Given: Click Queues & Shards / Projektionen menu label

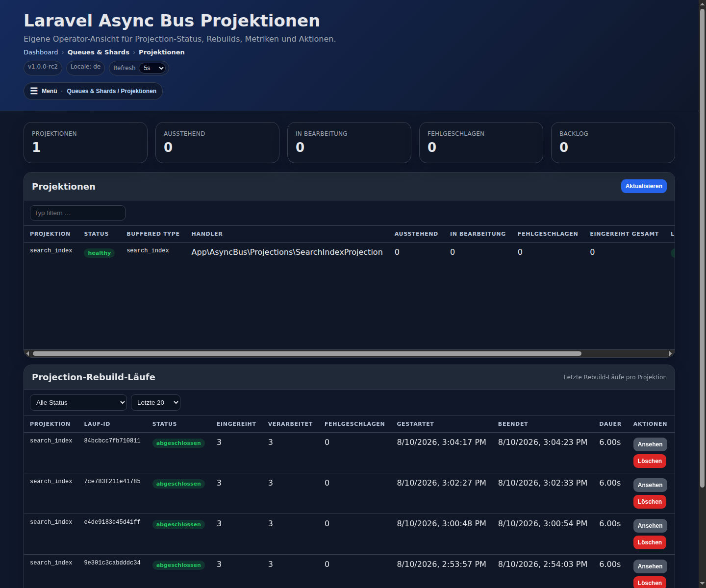Looking at the screenshot, I should pyautogui.click(x=112, y=91).
